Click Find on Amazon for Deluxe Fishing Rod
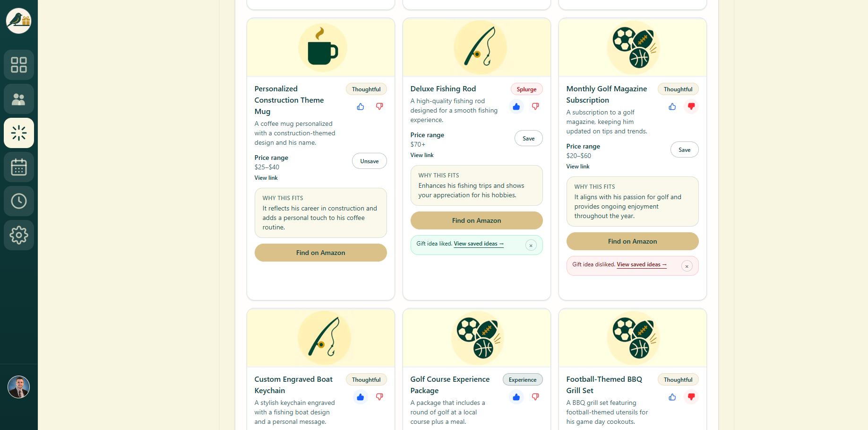Viewport: 868px width, 430px height. (x=476, y=220)
